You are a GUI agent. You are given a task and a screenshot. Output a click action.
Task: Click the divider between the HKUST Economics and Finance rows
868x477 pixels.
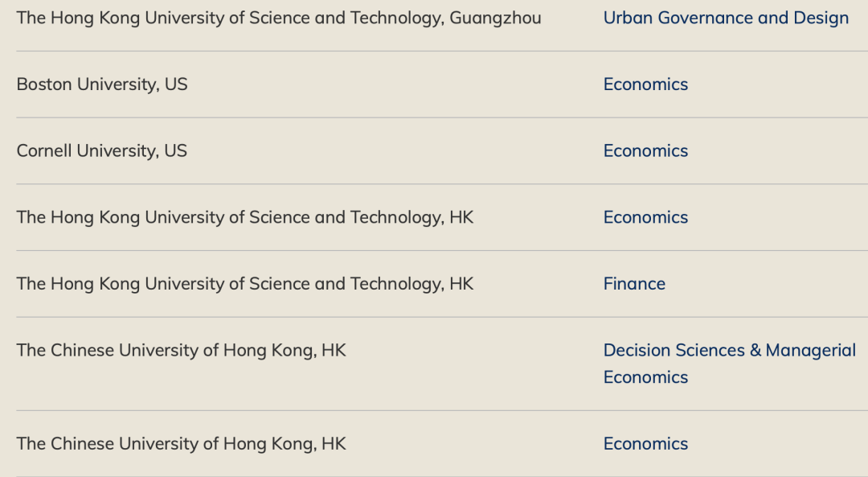pyautogui.click(x=442, y=250)
